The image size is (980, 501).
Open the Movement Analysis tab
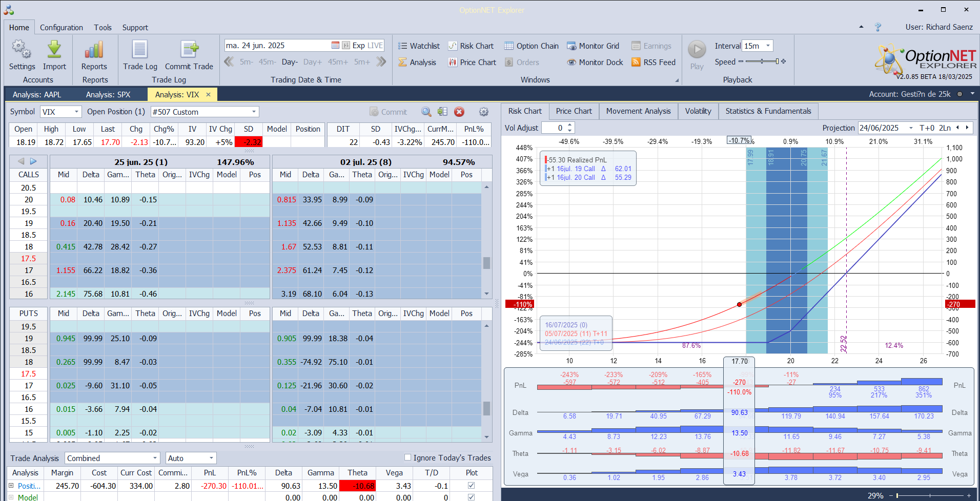(x=638, y=111)
